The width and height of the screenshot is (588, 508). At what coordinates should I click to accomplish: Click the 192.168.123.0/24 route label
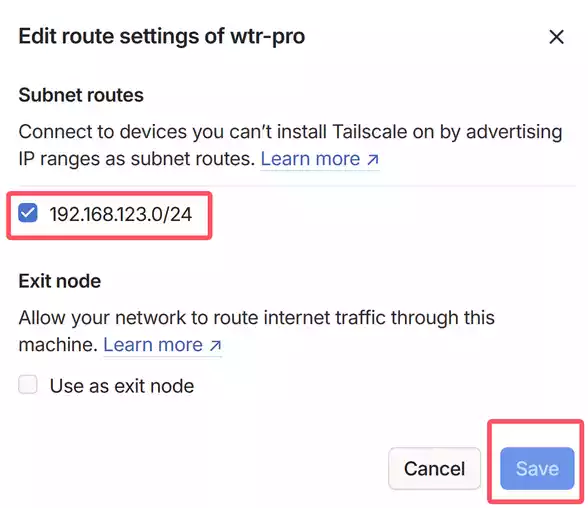(121, 214)
